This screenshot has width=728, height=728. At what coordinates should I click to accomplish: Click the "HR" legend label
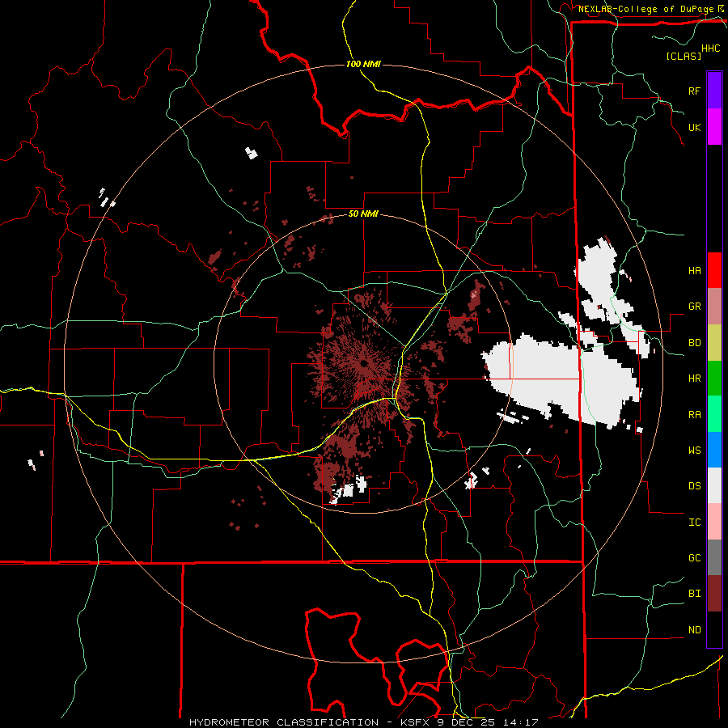[x=694, y=379]
